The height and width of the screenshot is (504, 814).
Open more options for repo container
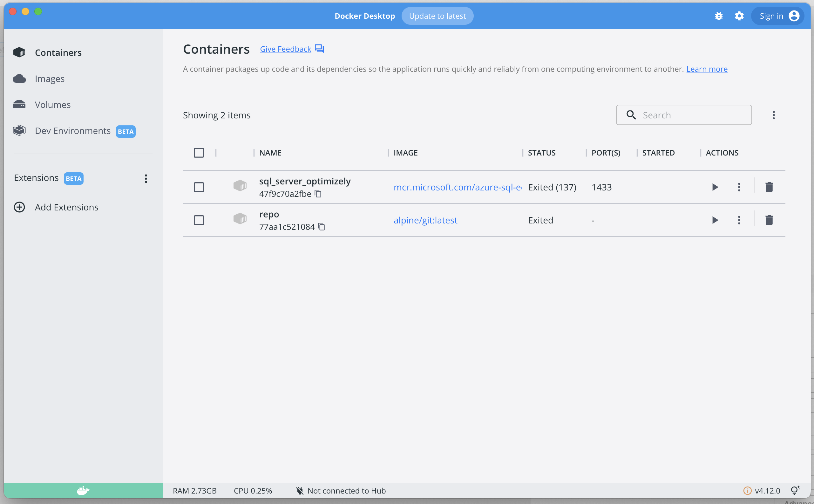coord(739,220)
